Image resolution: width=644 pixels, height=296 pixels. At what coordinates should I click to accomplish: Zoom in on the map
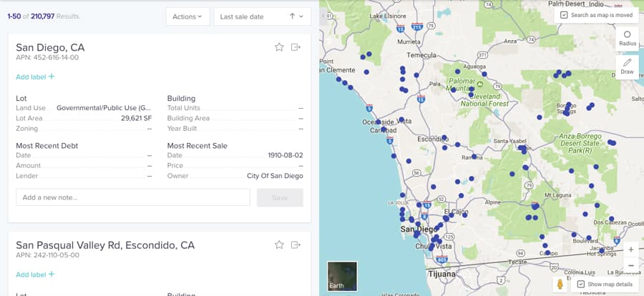630,250
